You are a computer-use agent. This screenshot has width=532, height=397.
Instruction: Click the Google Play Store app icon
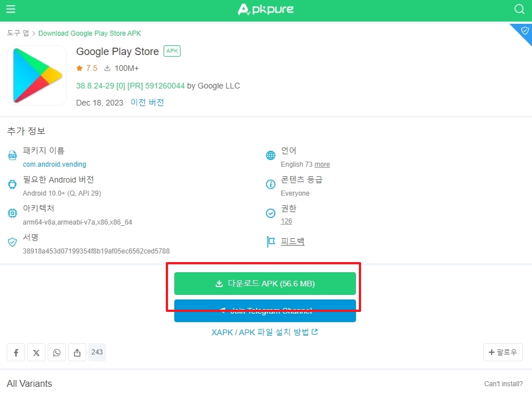tap(37, 75)
